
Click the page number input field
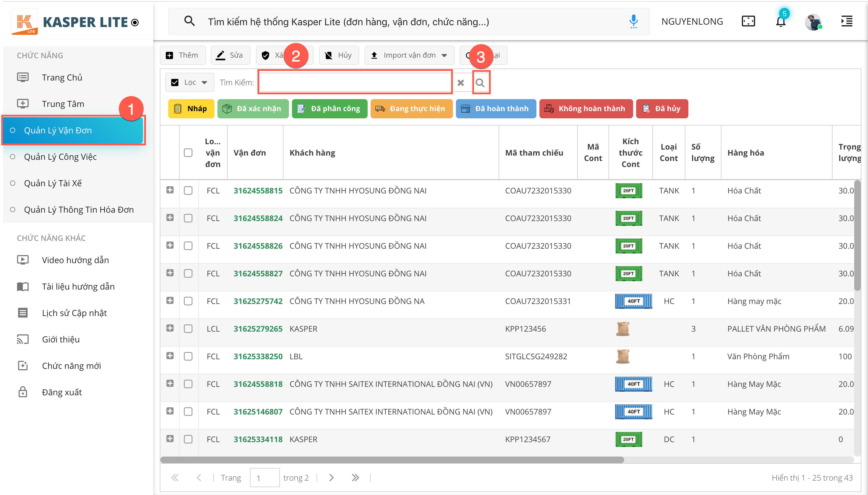(264, 478)
